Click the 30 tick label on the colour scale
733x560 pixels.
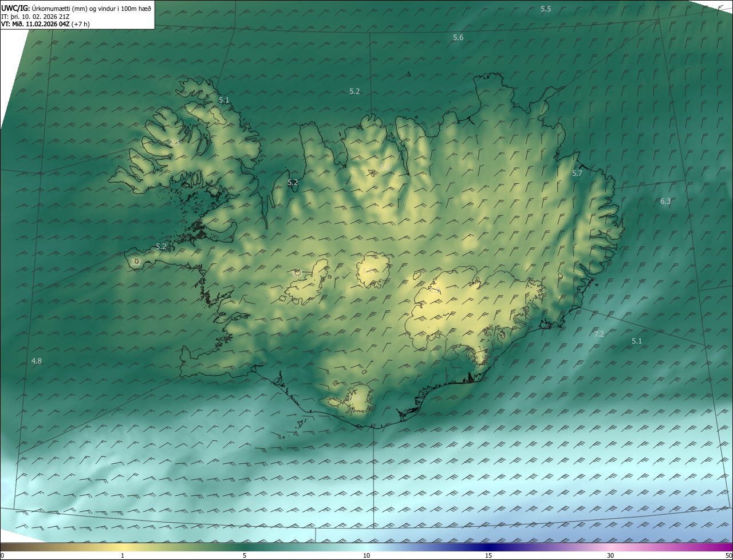610,555
